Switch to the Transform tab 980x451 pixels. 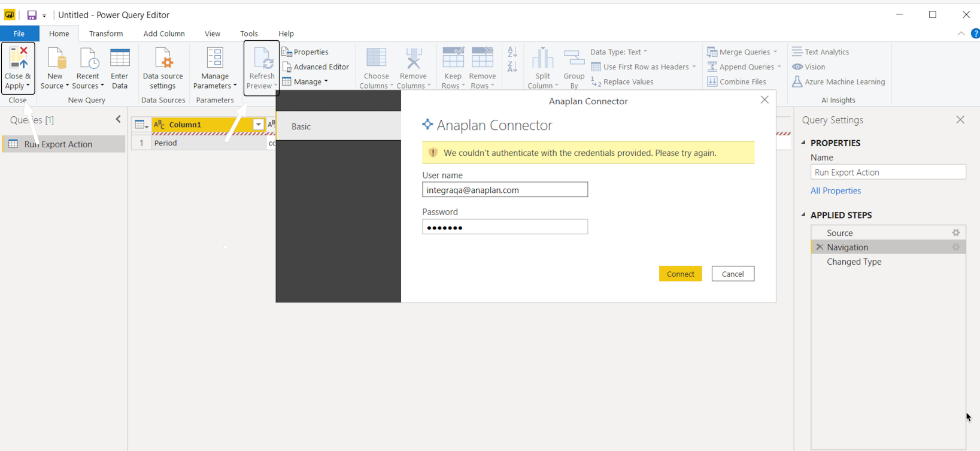106,34
